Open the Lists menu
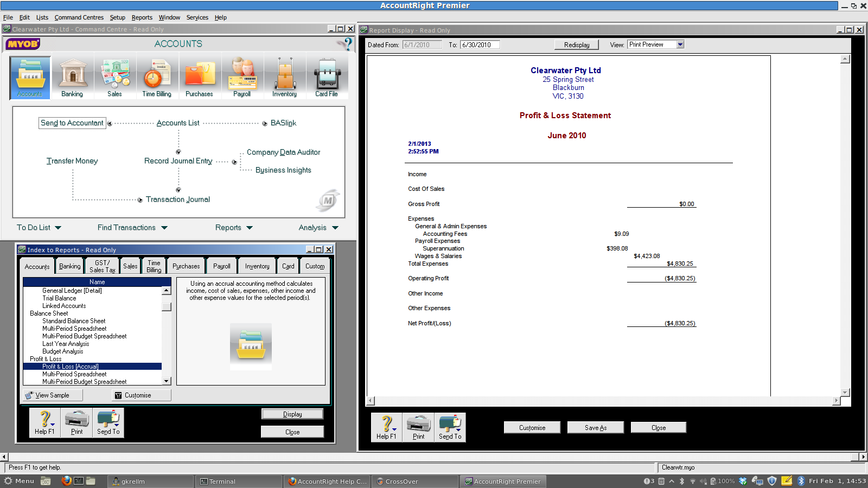 tap(42, 17)
